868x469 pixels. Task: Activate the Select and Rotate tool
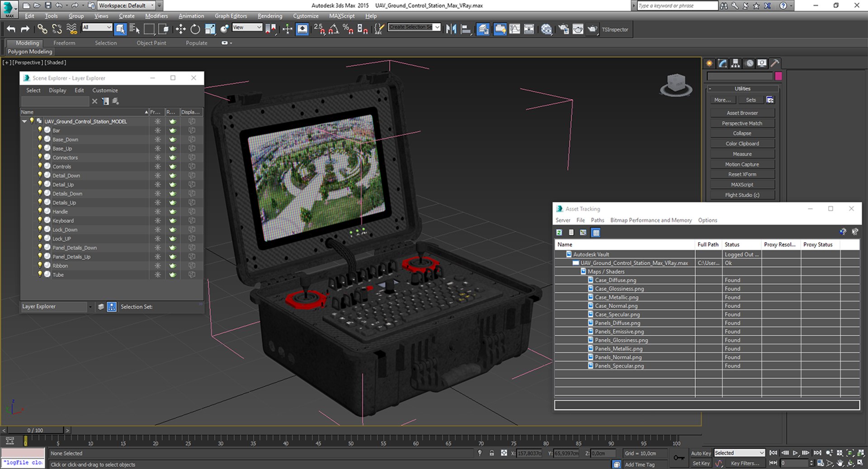point(195,29)
